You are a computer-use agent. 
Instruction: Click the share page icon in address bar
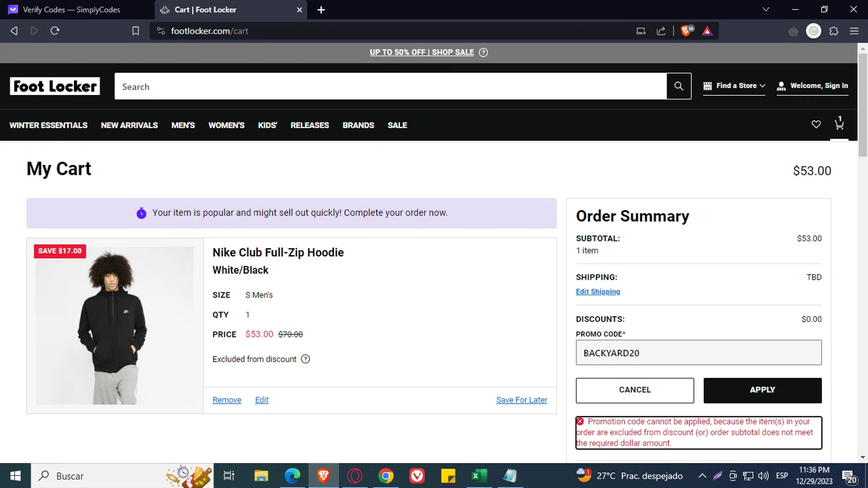[661, 31]
